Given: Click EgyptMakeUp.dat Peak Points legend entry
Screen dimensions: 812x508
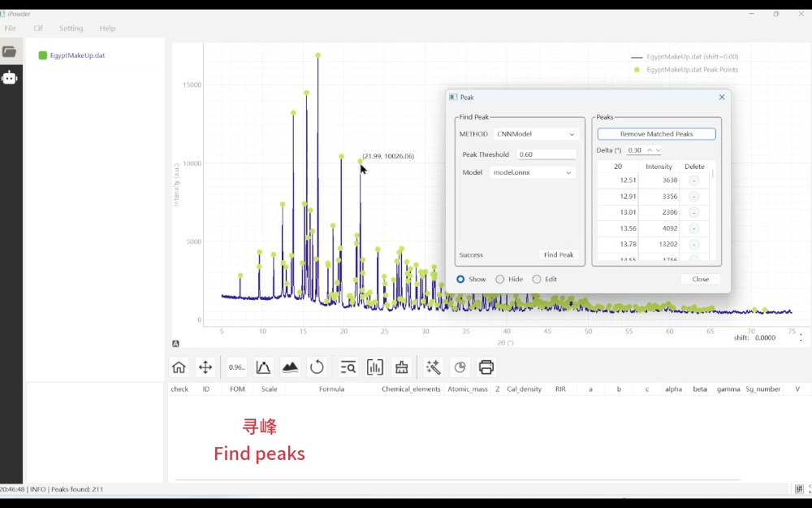Looking at the screenshot, I should point(685,69).
